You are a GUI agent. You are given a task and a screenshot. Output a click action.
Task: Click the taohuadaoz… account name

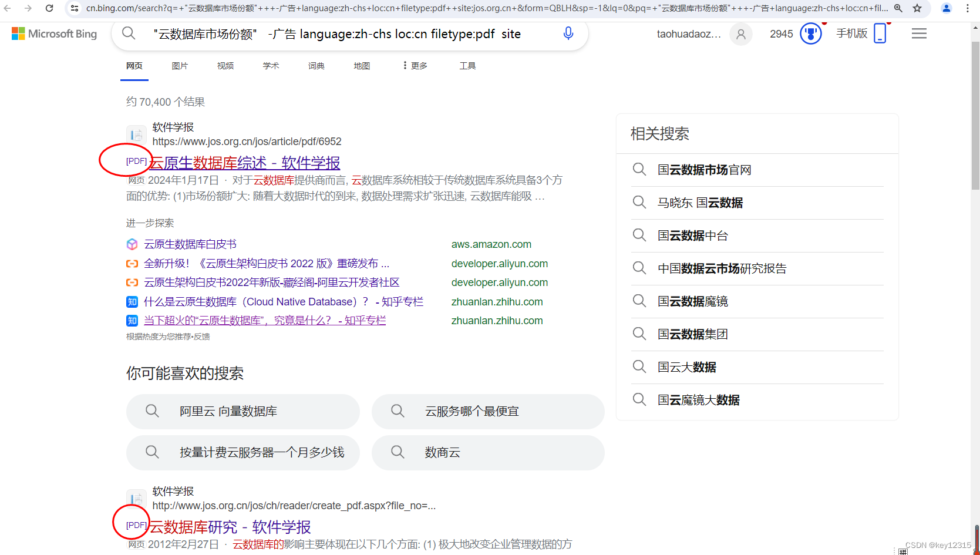[689, 34]
